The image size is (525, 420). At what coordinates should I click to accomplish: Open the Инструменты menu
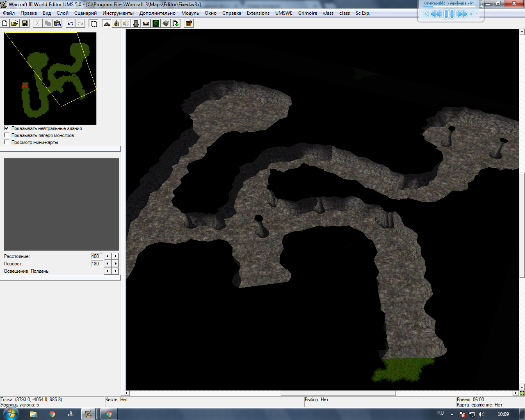point(118,13)
